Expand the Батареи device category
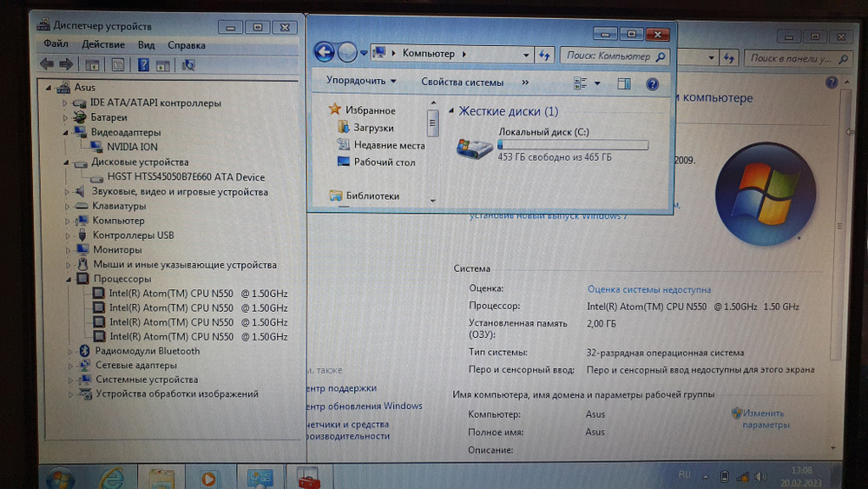Screen dimensions: 868x489 pos(64,117)
